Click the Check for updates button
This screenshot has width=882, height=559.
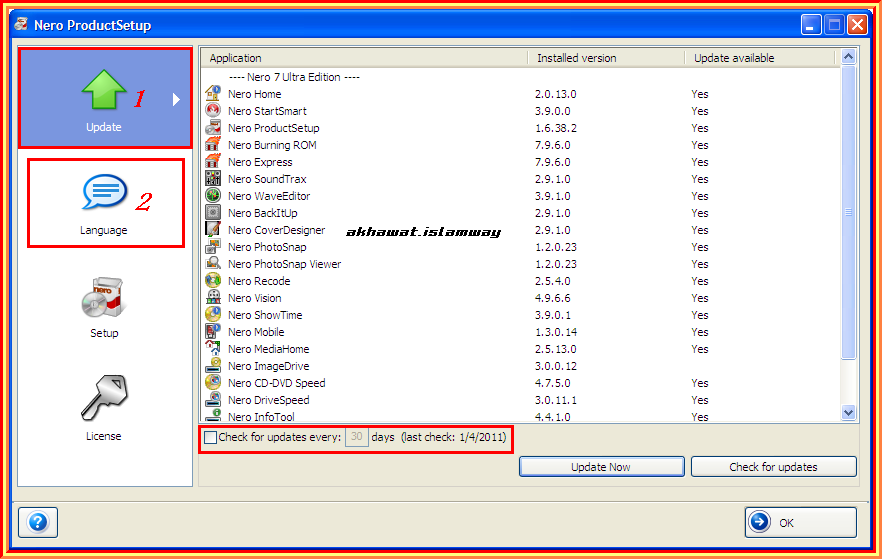[x=773, y=467]
